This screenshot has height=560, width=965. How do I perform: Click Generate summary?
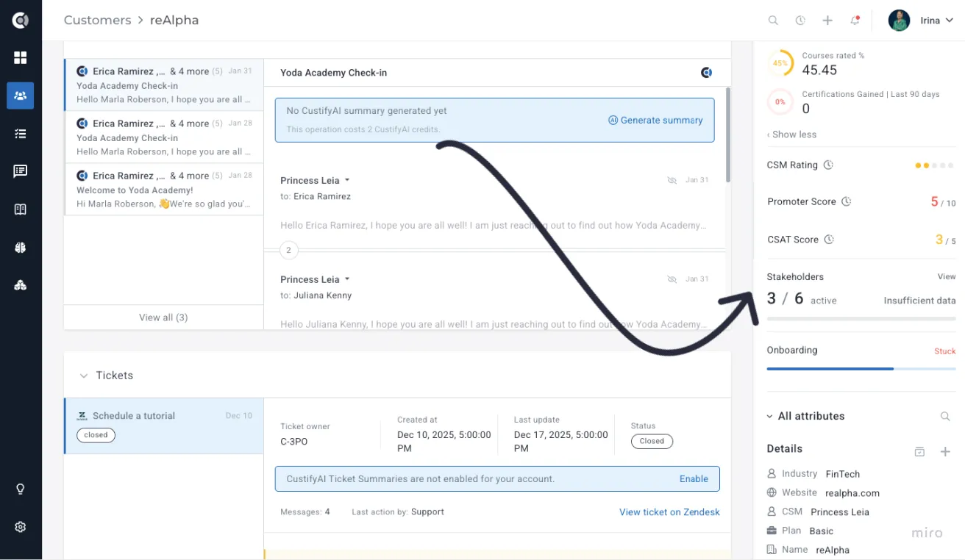(x=655, y=121)
